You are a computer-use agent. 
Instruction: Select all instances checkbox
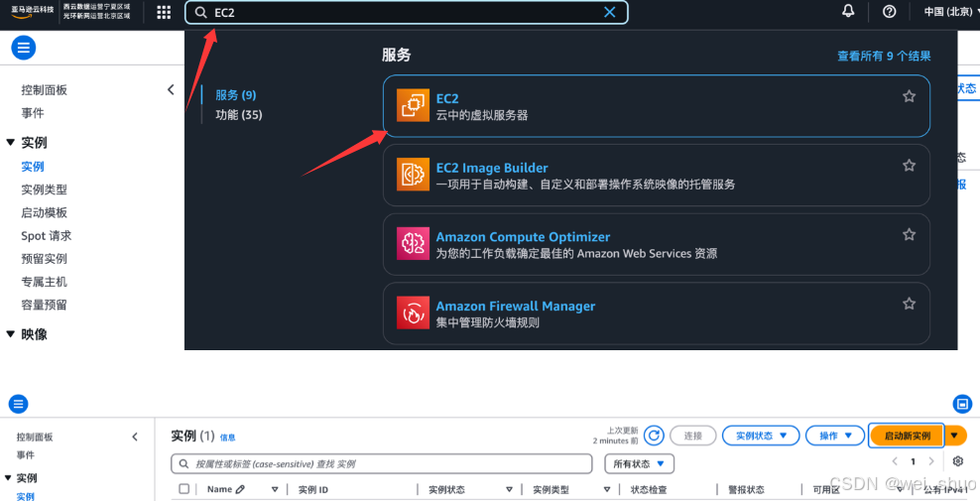[184, 489]
